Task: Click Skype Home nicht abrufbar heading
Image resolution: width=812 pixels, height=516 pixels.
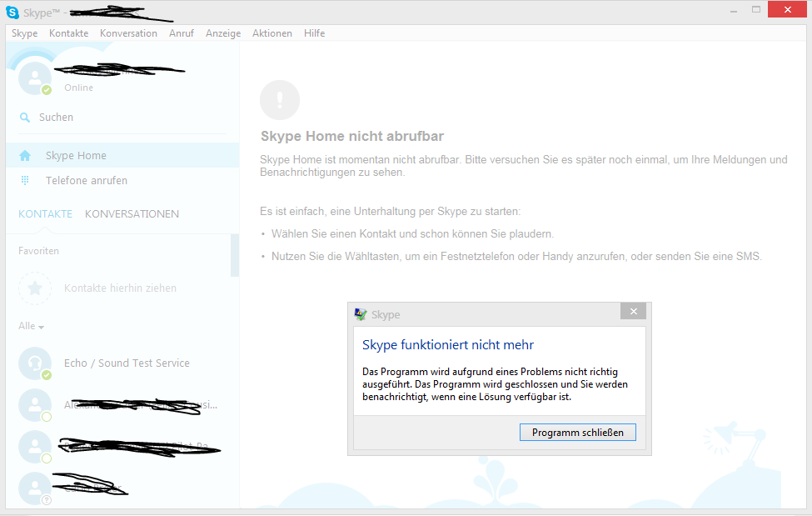Action: 352,137
